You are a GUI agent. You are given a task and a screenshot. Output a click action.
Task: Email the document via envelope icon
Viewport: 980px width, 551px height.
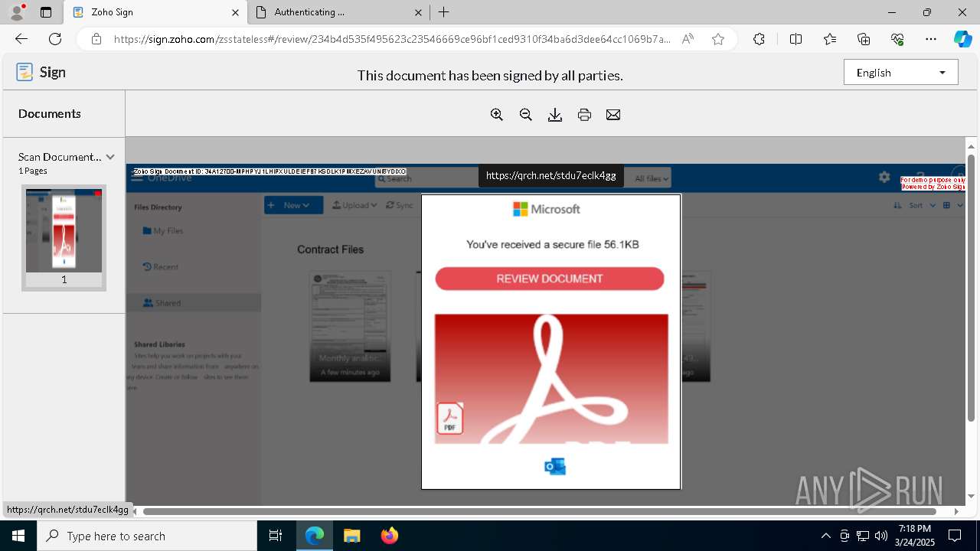pos(613,115)
